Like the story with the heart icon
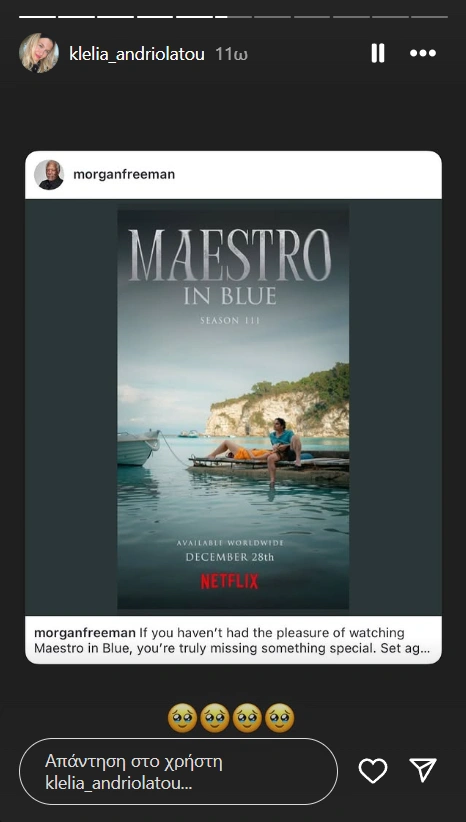Screen dimensions: 466x822 [373, 771]
